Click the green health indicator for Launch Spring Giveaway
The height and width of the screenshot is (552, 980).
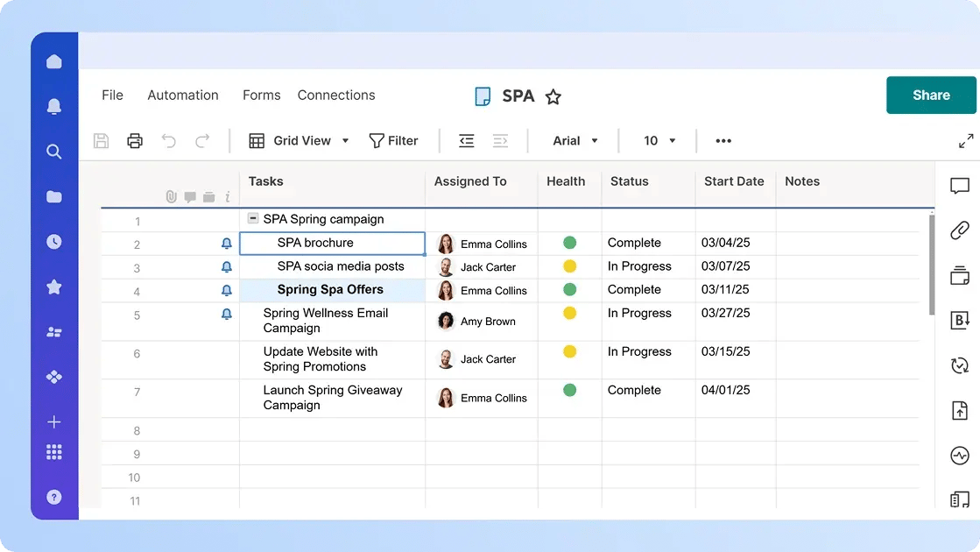click(x=568, y=390)
